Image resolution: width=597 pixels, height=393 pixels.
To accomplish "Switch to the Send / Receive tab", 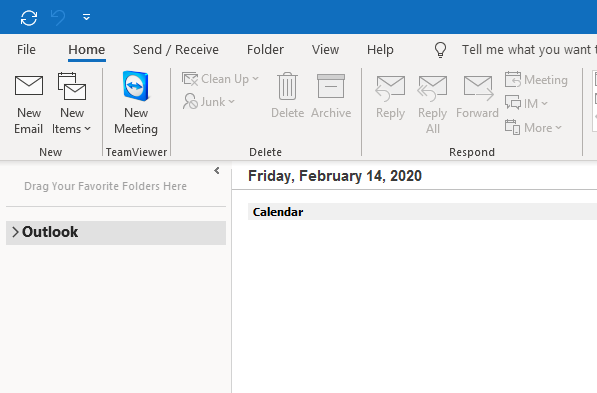I will [176, 50].
